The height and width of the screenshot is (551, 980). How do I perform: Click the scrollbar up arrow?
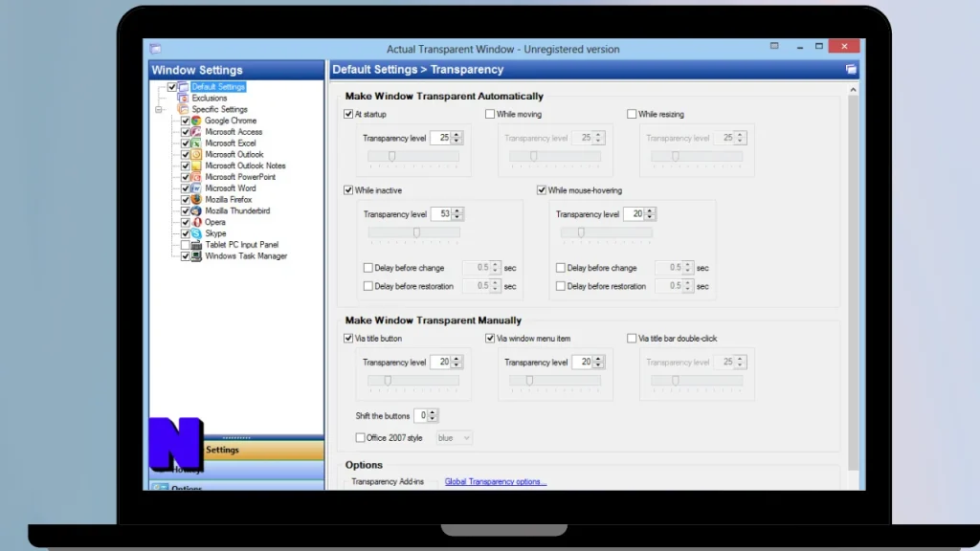(x=853, y=90)
